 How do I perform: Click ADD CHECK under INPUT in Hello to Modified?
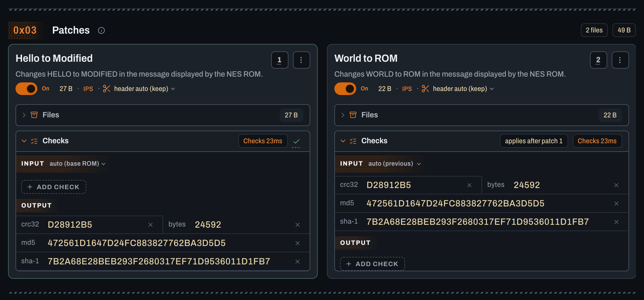[x=54, y=187]
